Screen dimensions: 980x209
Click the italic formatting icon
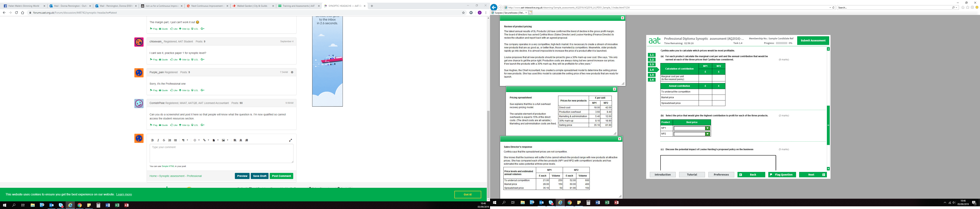[158, 140]
